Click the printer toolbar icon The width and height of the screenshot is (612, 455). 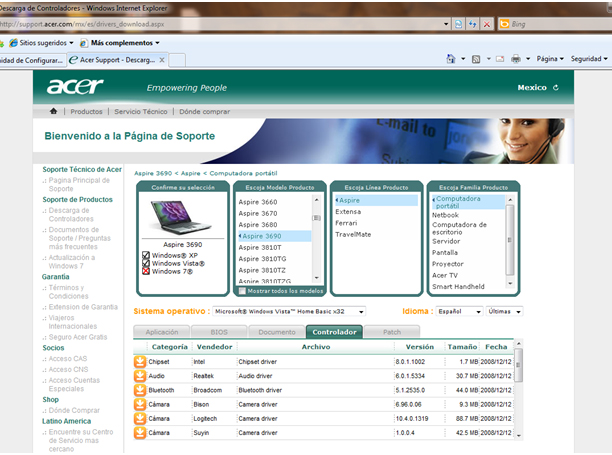[x=516, y=59]
